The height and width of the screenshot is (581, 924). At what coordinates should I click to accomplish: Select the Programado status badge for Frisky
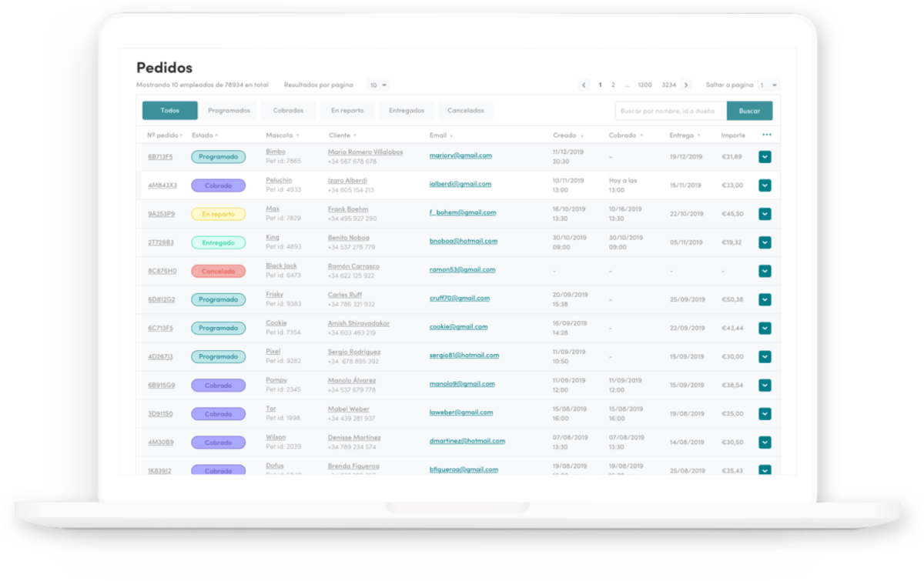pyautogui.click(x=218, y=299)
